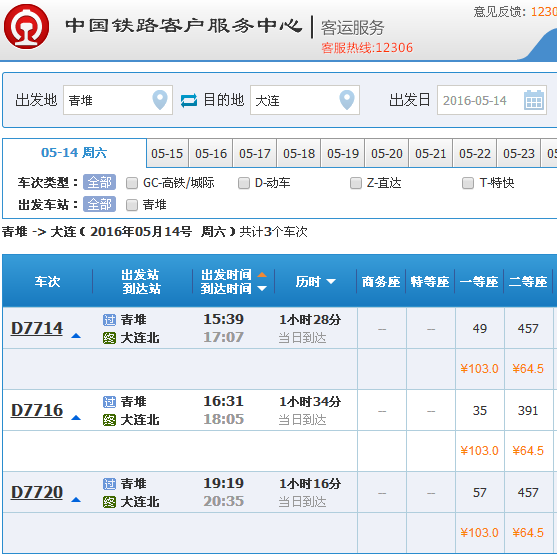Click the 过 icon on the D7720 row
The width and height of the screenshot is (557, 558).
[109, 484]
